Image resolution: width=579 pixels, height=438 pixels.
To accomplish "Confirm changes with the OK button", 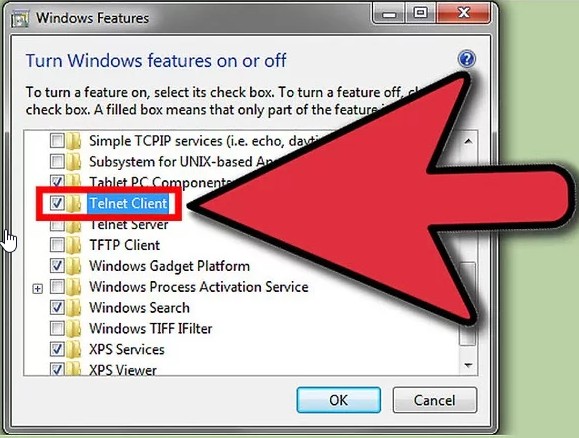I will (x=339, y=400).
